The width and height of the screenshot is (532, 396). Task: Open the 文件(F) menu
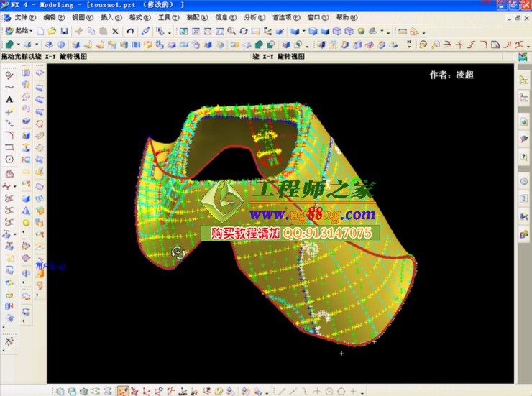(x=24, y=17)
